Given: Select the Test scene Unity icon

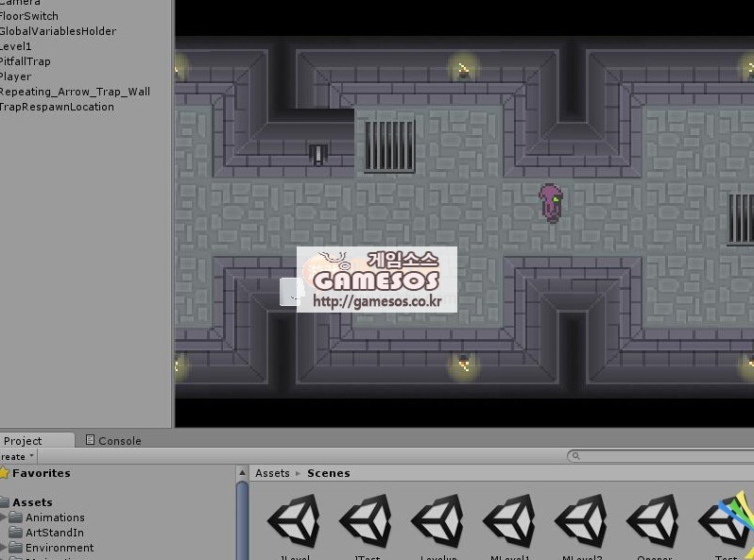Looking at the screenshot, I should point(725,520).
